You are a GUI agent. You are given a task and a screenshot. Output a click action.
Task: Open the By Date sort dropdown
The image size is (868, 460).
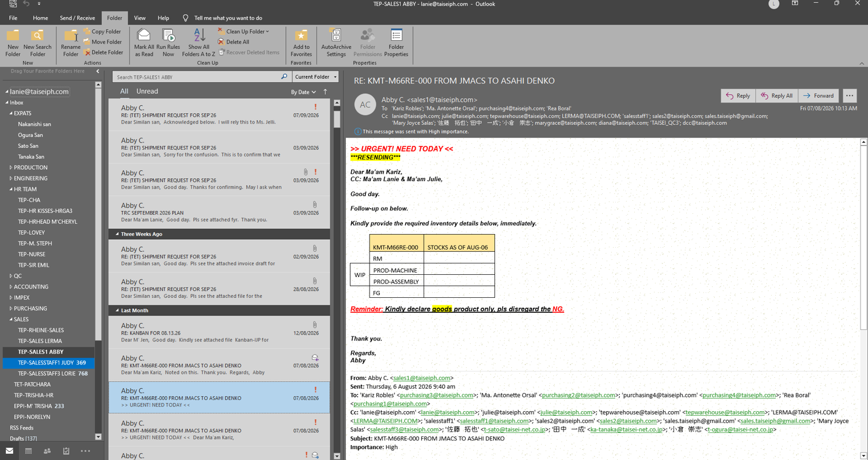(303, 92)
